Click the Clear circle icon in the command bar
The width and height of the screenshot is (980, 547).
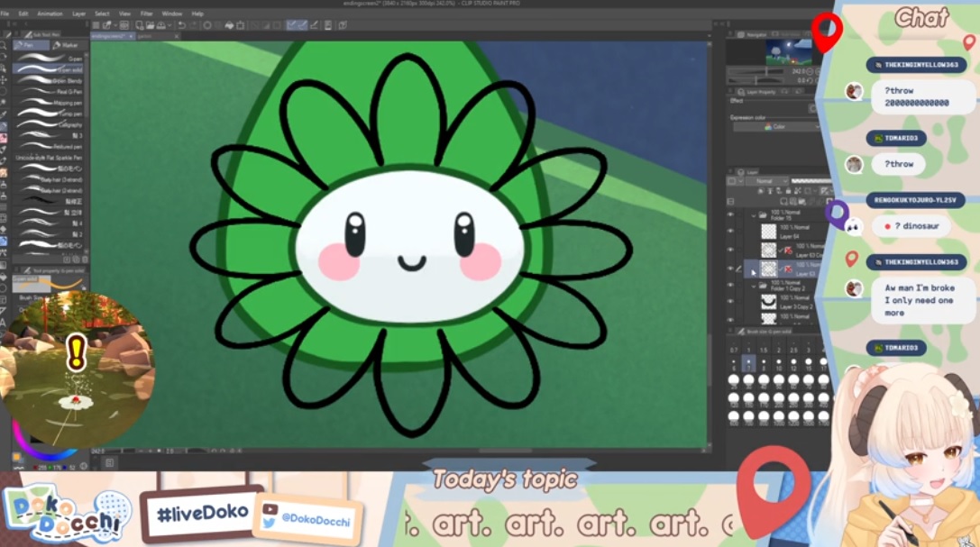click(x=206, y=25)
